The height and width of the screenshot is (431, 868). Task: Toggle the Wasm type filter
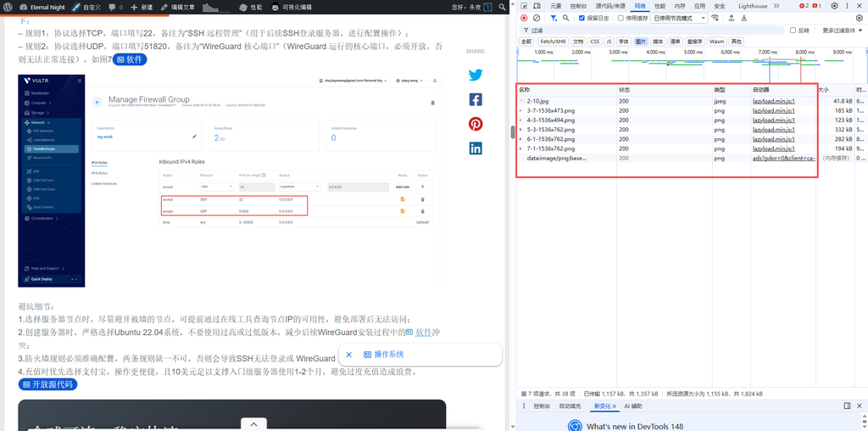716,42
